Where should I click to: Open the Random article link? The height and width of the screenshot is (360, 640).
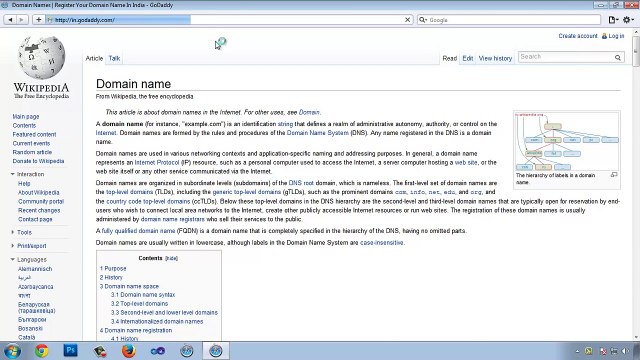32,152
